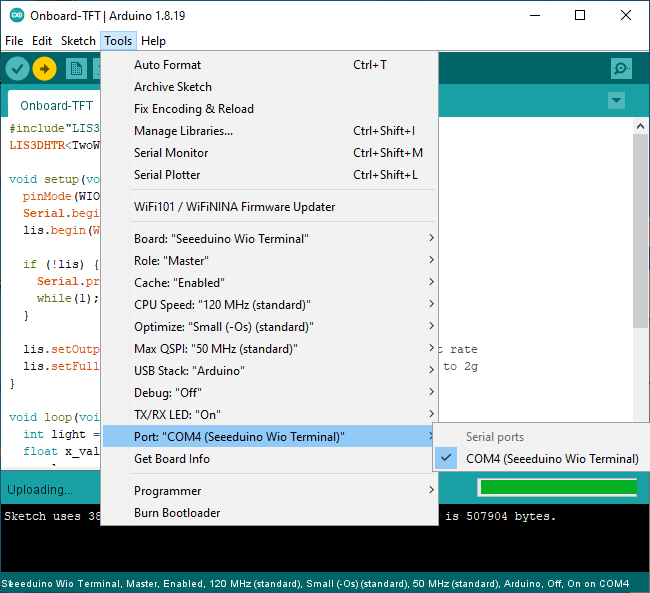Choose Archive Sketch
Image resolution: width=650 pixels, height=593 pixels.
[x=270, y=87]
